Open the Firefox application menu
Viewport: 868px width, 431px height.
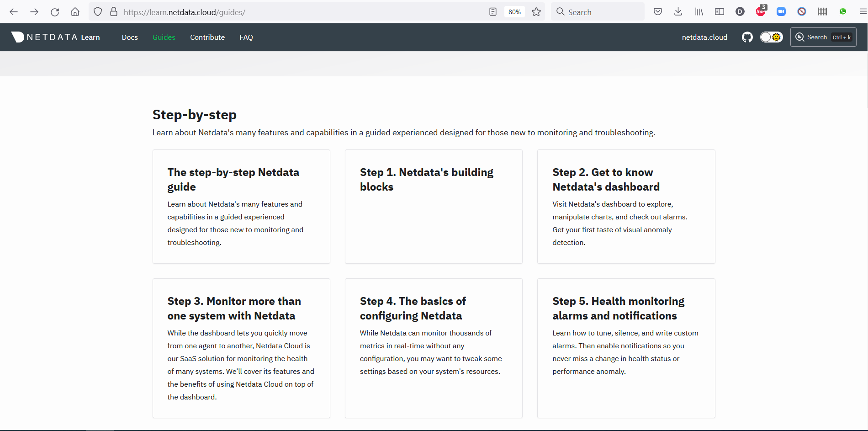pos(863,11)
